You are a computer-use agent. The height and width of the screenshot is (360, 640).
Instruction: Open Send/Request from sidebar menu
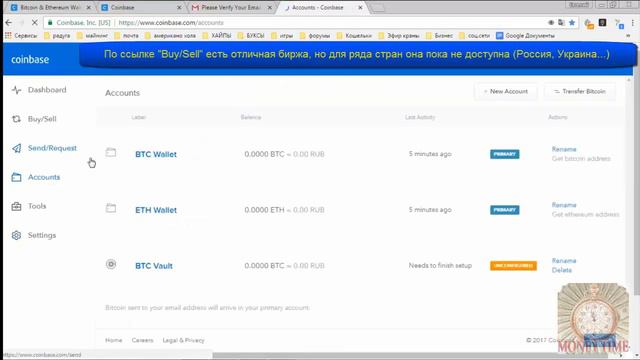click(x=52, y=148)
